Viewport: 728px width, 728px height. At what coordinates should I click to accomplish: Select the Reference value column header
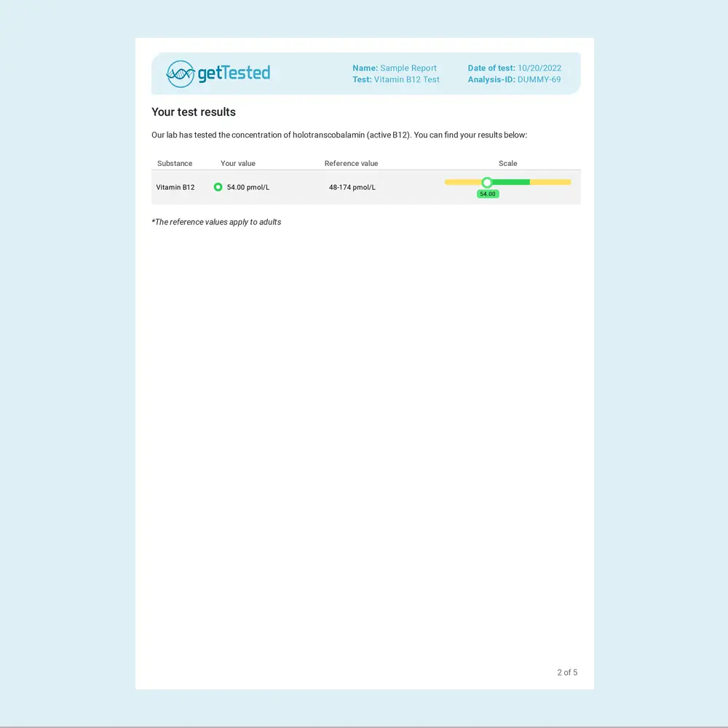click(351, 164)
